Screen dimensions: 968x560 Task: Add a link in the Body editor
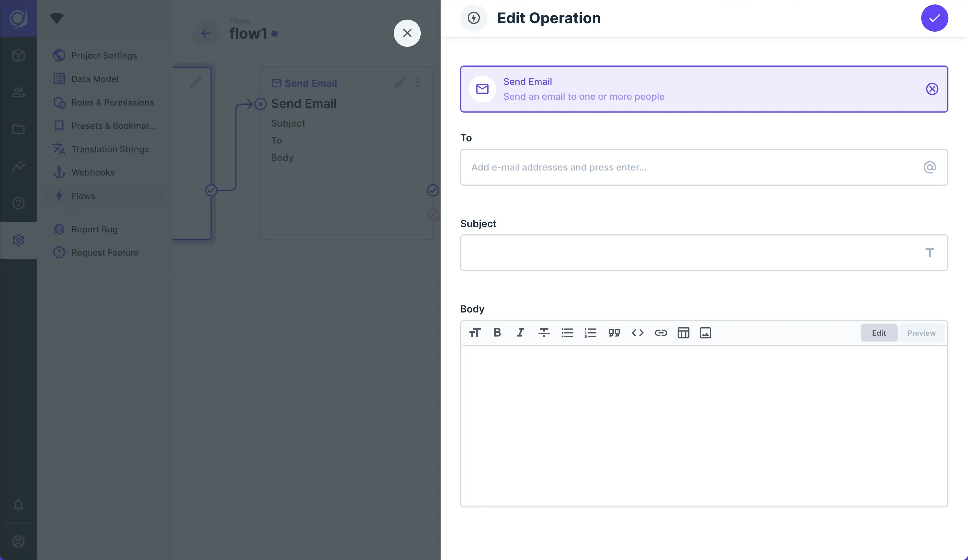pyautogui.click(x=661, y=333)
